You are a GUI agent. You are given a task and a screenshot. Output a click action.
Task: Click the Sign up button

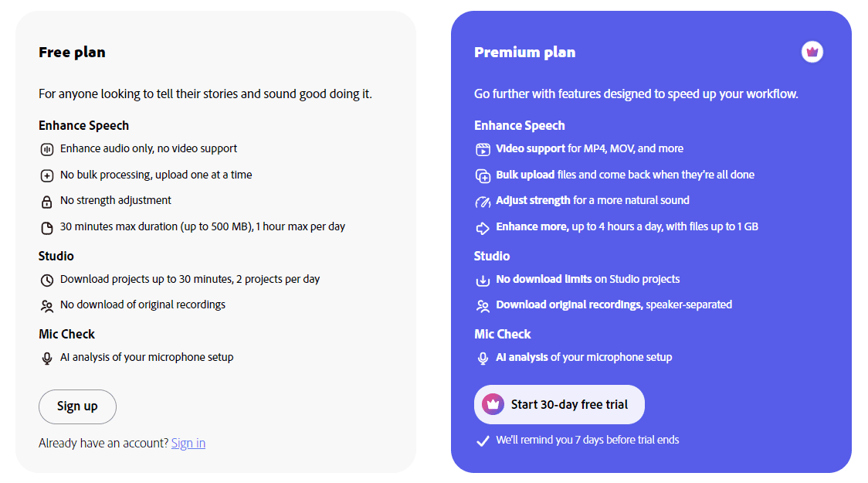(77, 406)
